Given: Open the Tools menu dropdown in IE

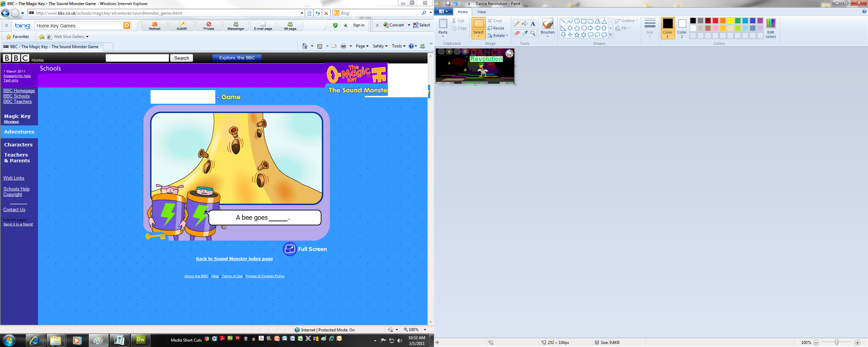Looking at the screenshot, I should (399, 46).
